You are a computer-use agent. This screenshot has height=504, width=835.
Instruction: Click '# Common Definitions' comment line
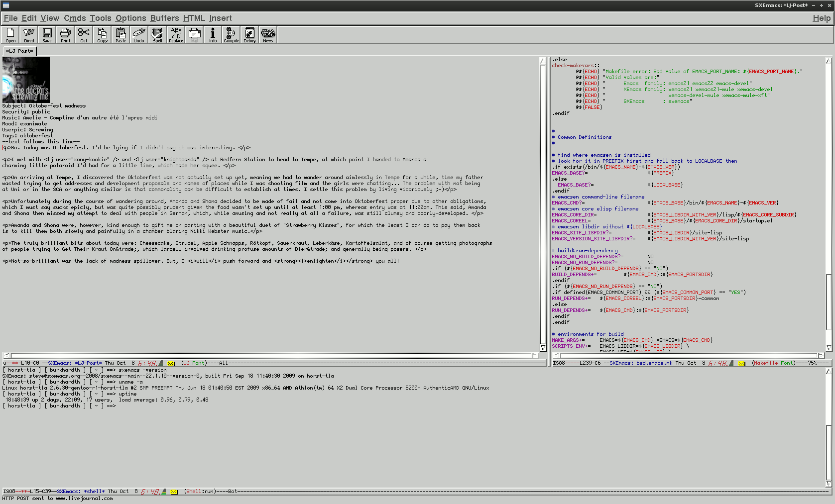pos(582,137)
